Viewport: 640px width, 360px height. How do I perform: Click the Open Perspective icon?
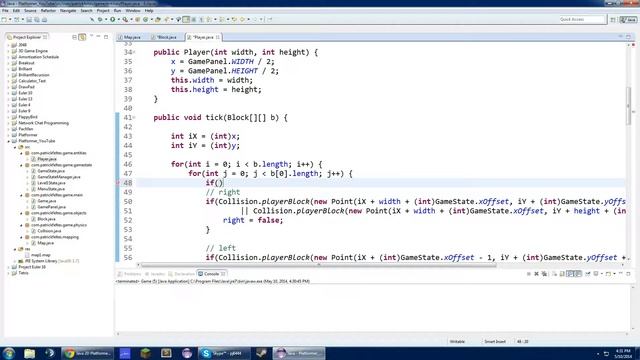coord(613,19)
